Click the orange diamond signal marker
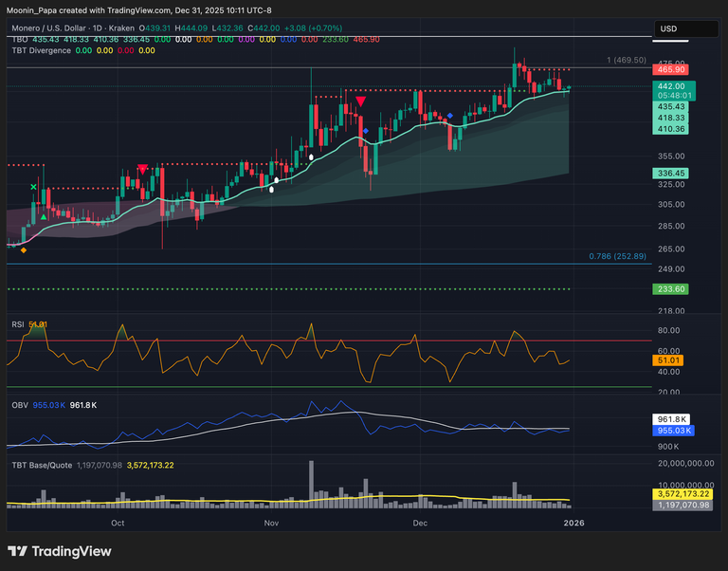 pyautogui.click(x=23, y=249)
